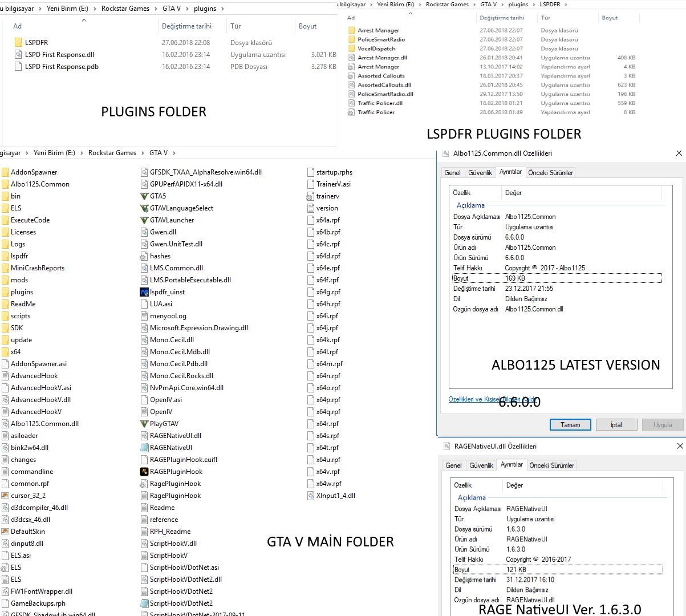Select the Traffic Policer.dll file icon
686x616 pixels.
click(x=351, y=103)
